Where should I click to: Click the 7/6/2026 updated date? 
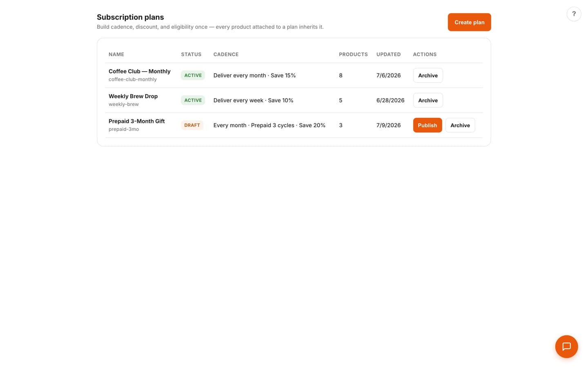[x=388, y=75]
